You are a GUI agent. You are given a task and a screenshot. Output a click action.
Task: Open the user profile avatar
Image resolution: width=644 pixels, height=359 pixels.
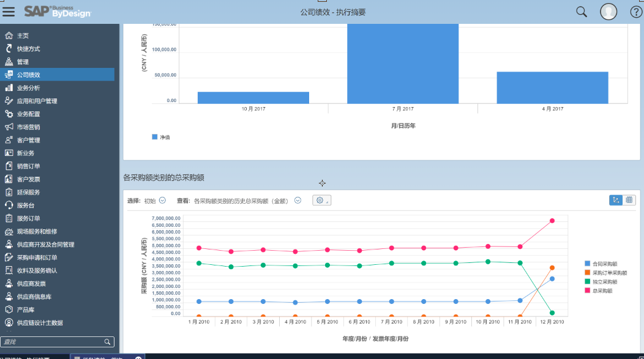tap(608, 12)
